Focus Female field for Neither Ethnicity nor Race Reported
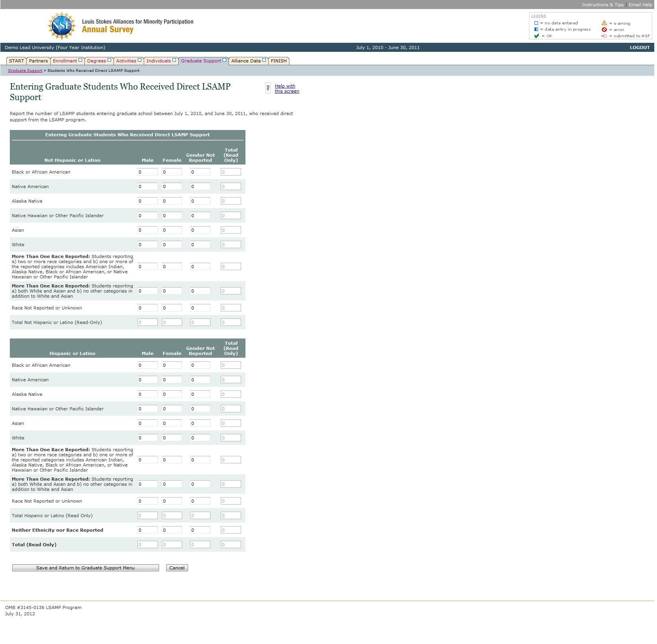The width and height of the screenshot is (657, 644). [172, 530]
